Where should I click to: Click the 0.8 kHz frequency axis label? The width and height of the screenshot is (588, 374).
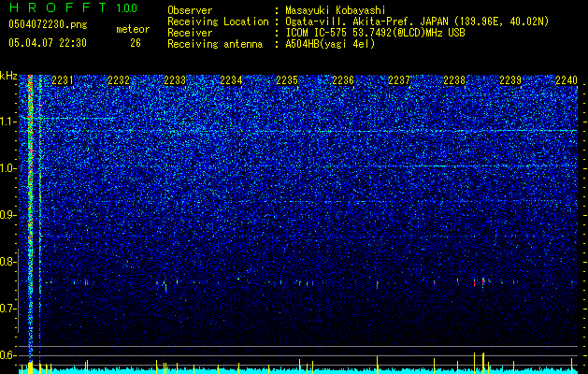[x=8, y=262]
